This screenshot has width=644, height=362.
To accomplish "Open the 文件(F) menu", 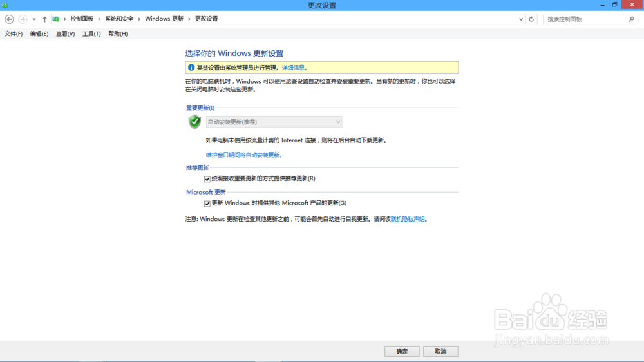I will click(x=14, y=33).
